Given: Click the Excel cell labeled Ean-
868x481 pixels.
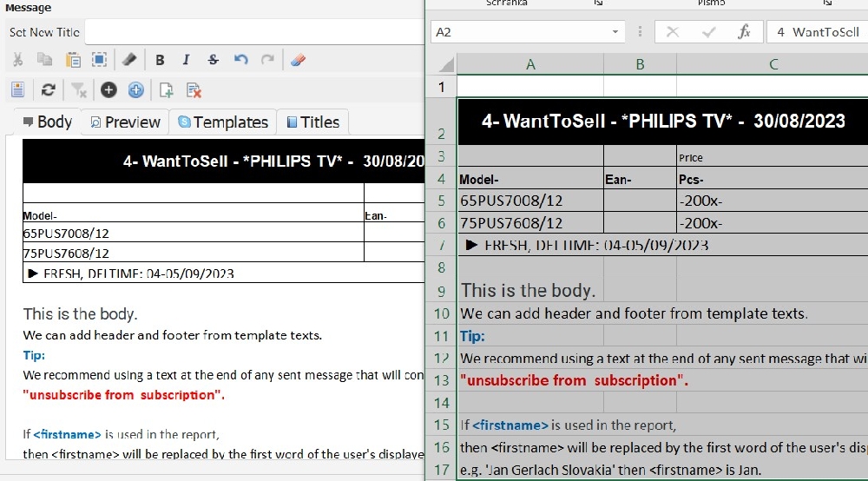Looking at the screenshot, I should tap(640, 178).
